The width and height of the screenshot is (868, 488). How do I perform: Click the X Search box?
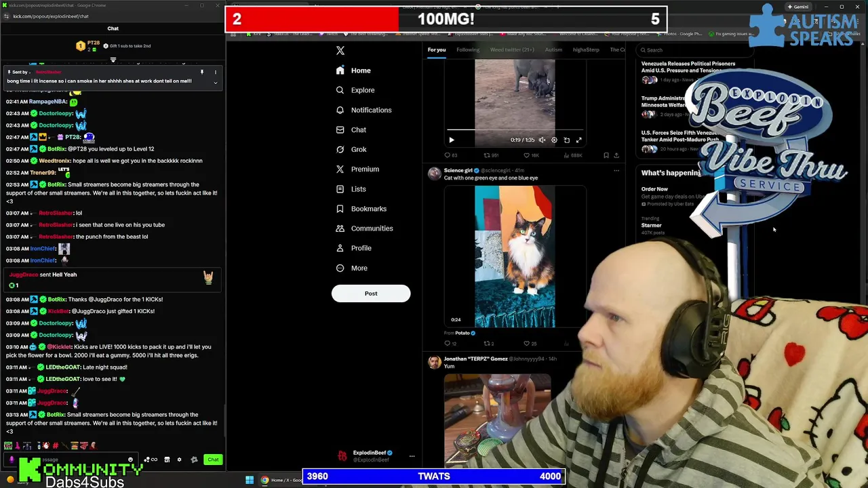[x=696, y=49]
